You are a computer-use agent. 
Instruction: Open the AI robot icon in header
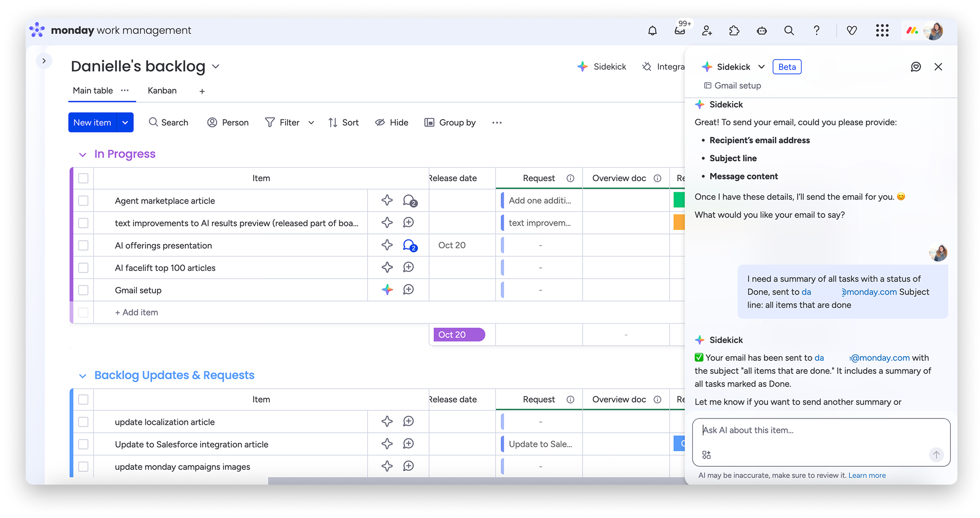[x=762, y=31]
